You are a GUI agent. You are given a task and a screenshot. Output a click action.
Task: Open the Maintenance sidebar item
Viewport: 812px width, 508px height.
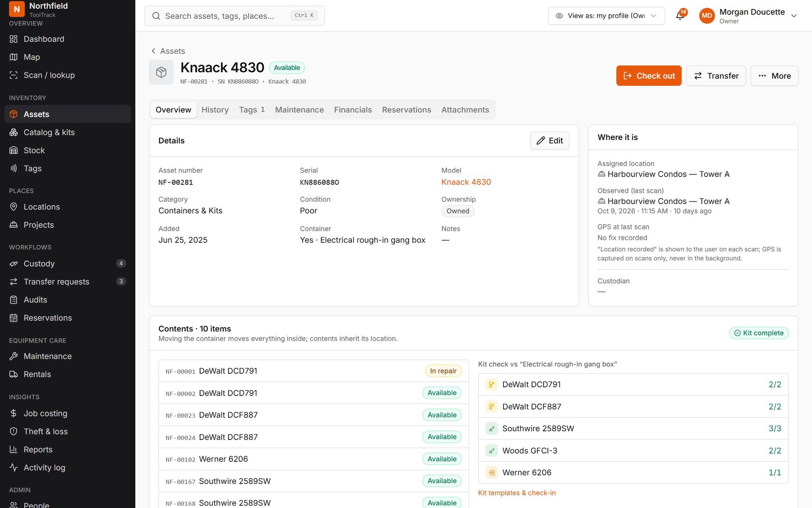[68, 356]
